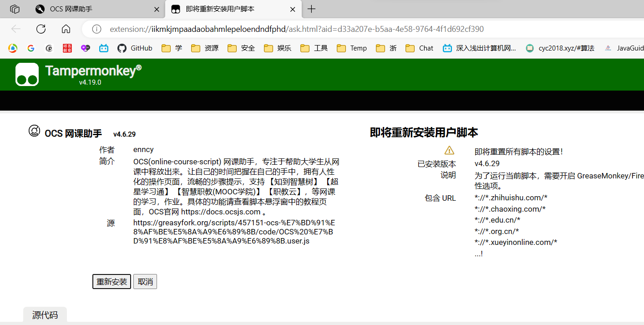Click the 取消 button
The width and height of the screenshot is (644, 325).
(145, 282)
